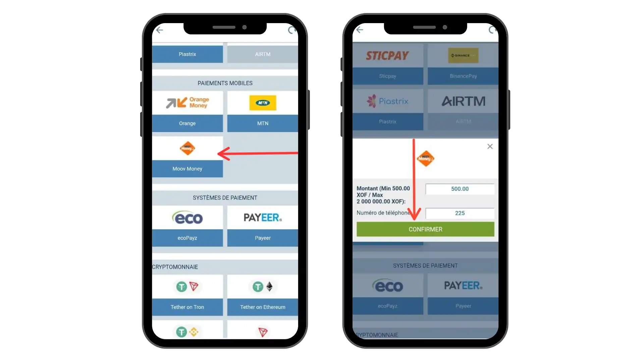Screen dimensions: 644x362
Task: Select MTN mobile payment option
Action: (263, 111)
